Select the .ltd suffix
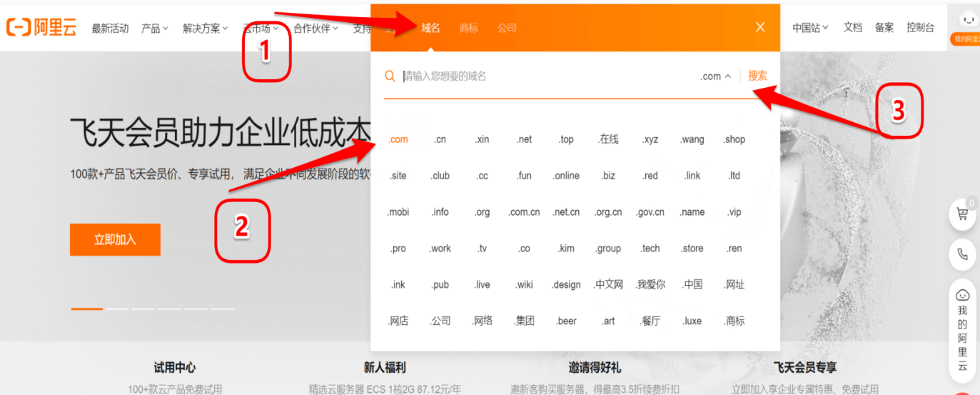Viewport: 980px width, 395px height. click(x=734, y=176)
